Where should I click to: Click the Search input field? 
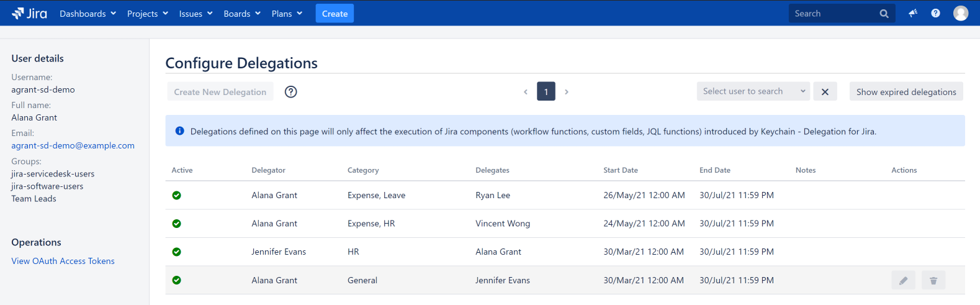click(x=832, y=14)
